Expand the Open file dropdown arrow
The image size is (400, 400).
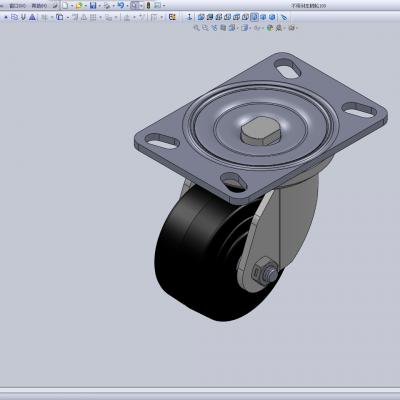click(86, 6)
